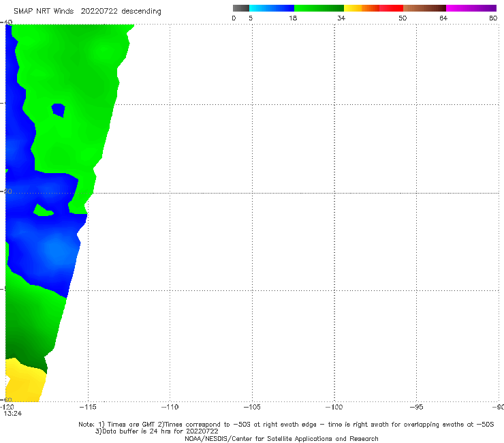The width and height of the screenshot is (504, 443).
Task: Click the longitude label '-100'
Action: pos(334,407)
